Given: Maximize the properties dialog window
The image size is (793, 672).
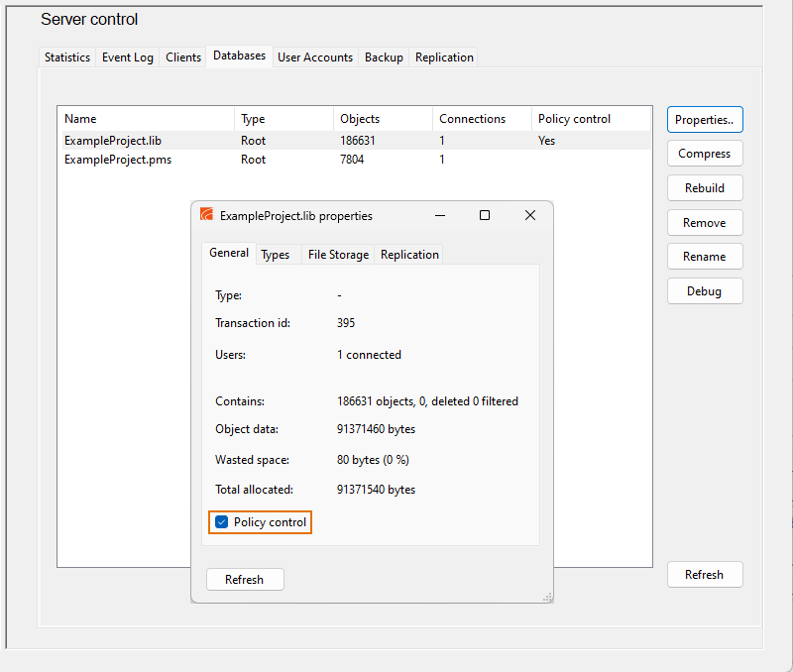Looking at the screenshot, I should [x=485, y=215].
